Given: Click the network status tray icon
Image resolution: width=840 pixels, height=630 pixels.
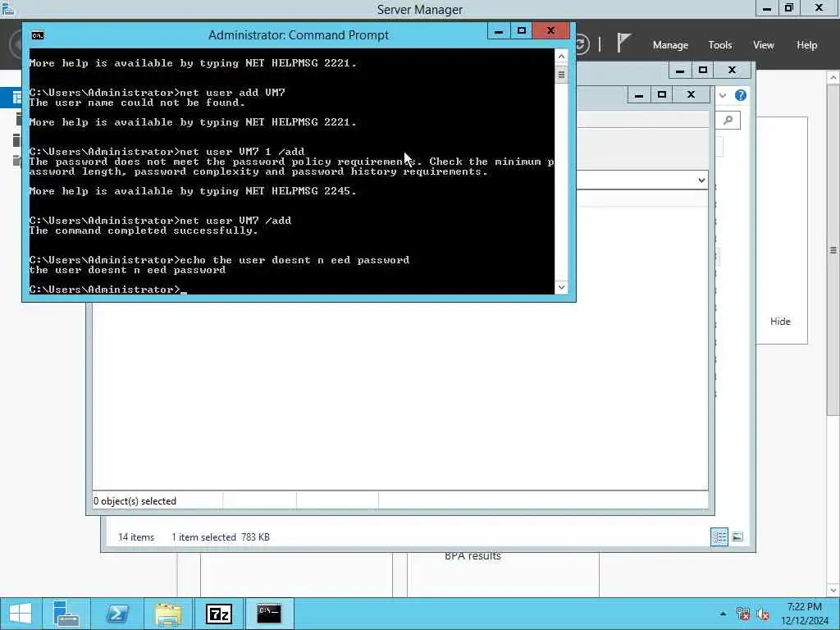Looking at the screenshot, I should pyautogui.click(x=742, y=614).
